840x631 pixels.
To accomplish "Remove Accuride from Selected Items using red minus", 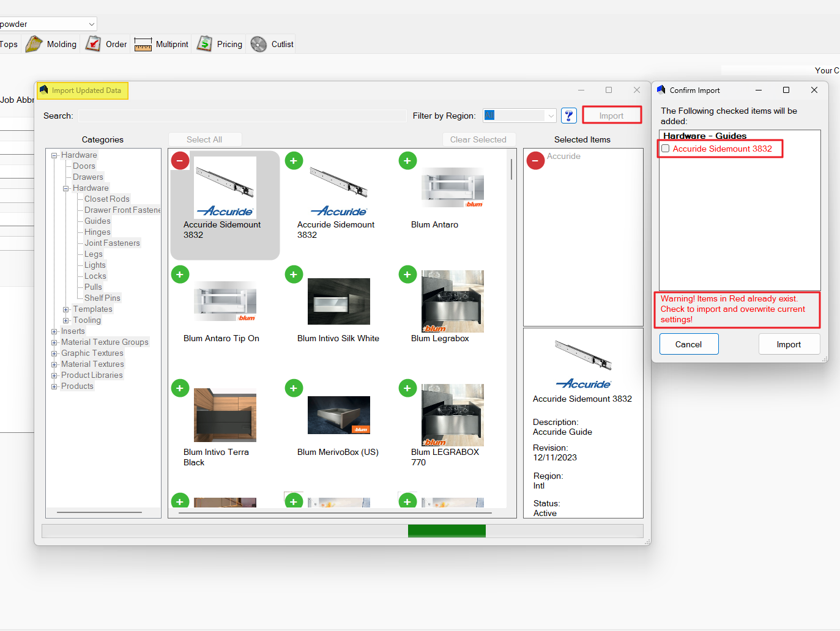I will (535, 161).
